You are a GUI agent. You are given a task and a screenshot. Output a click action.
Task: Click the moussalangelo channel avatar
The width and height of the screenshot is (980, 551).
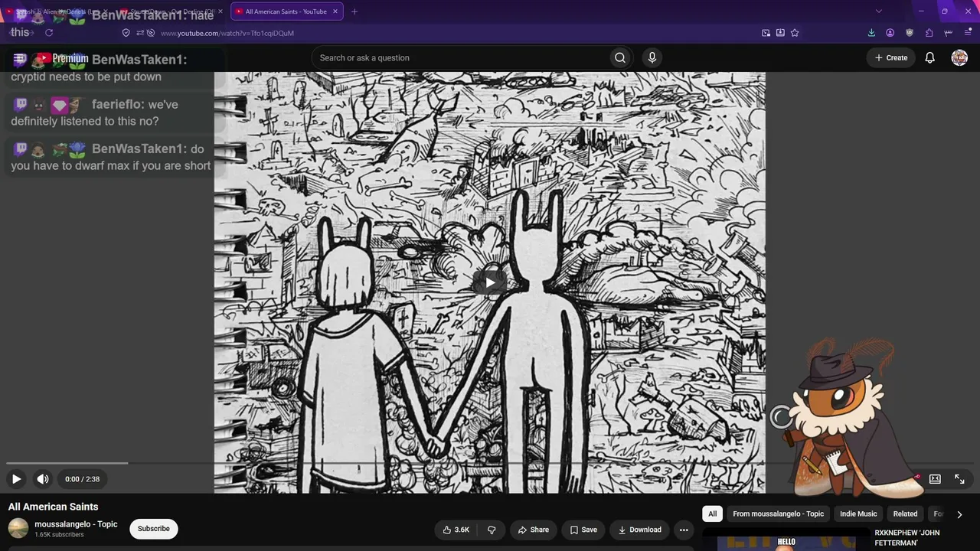[x=18, y=529]
